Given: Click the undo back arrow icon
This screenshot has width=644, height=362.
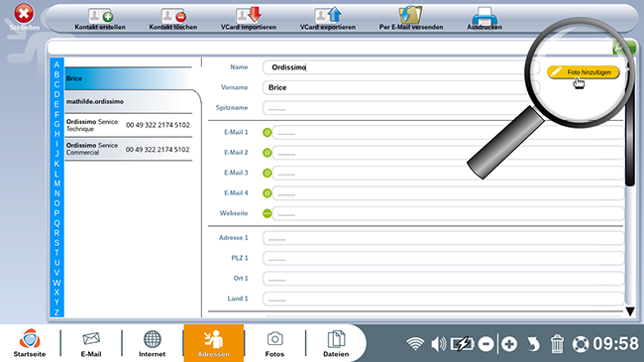Looking at the screenshot, I should tap(533, 344).
